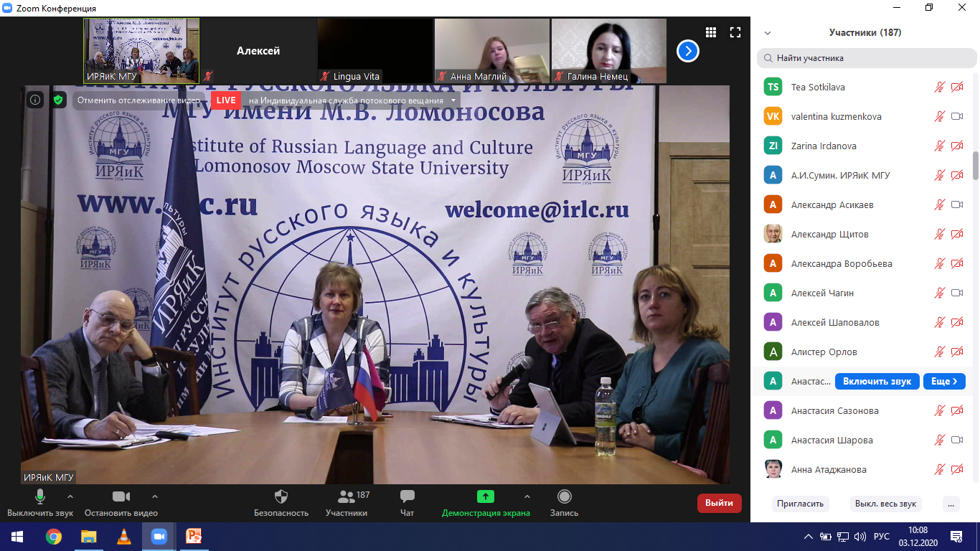Click valentina kuzmenkova's camera icon
The height and width of the screenshot is (551, 980).
pos(956,116)
